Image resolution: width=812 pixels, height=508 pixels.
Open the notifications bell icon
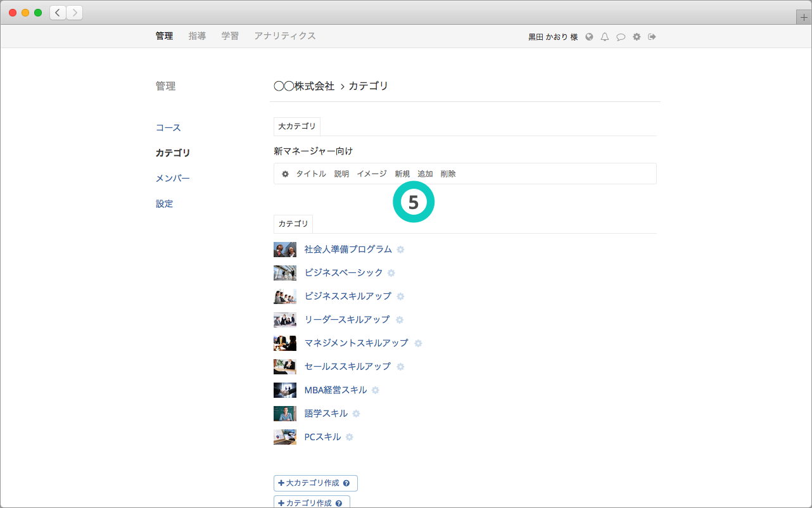click(605, 37)
